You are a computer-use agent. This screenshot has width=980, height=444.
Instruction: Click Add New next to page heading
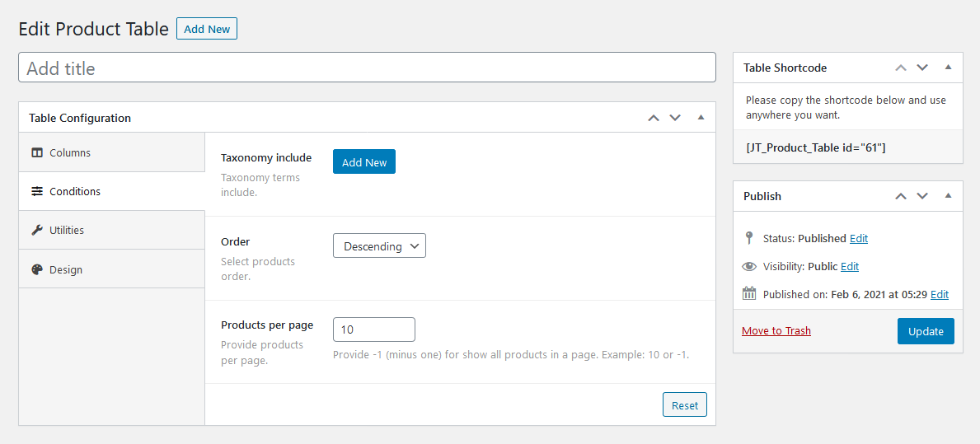pyautogui.click(x=207, y=29)
